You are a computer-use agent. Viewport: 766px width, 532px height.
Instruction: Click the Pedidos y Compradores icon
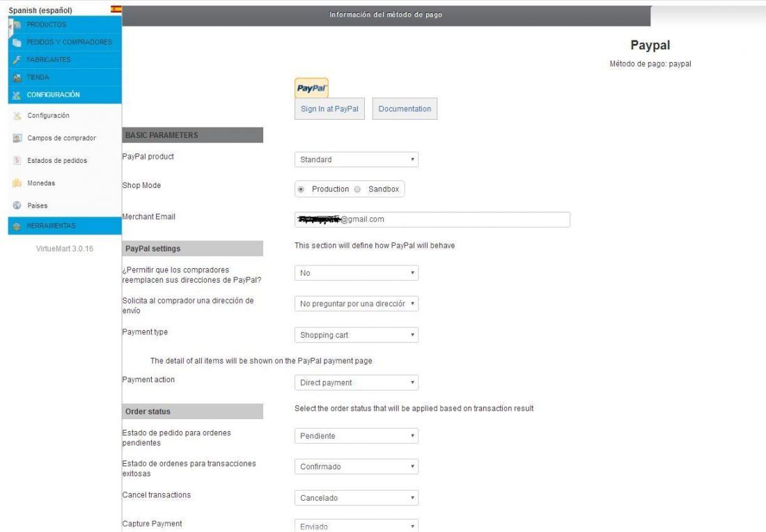tap(17, 42)
